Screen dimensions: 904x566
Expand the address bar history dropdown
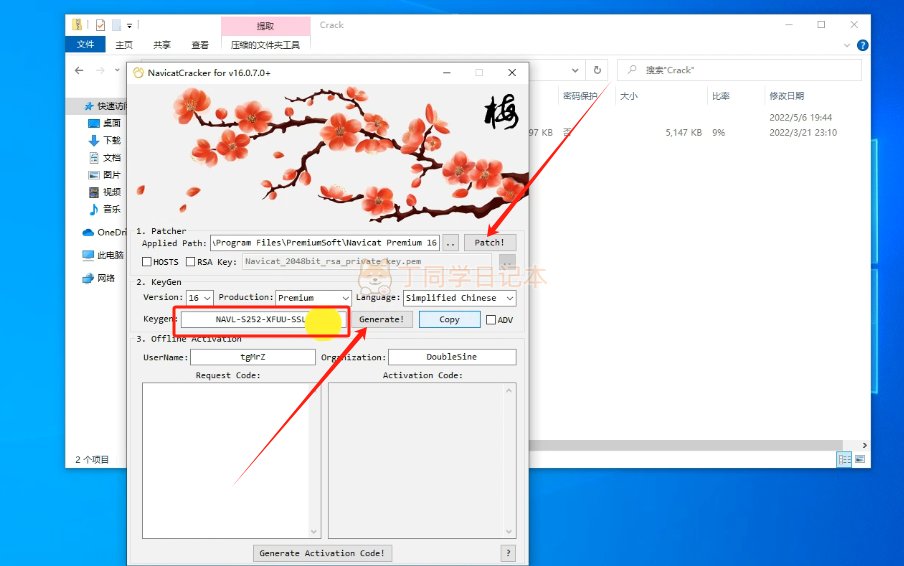[x=575, y=70]
